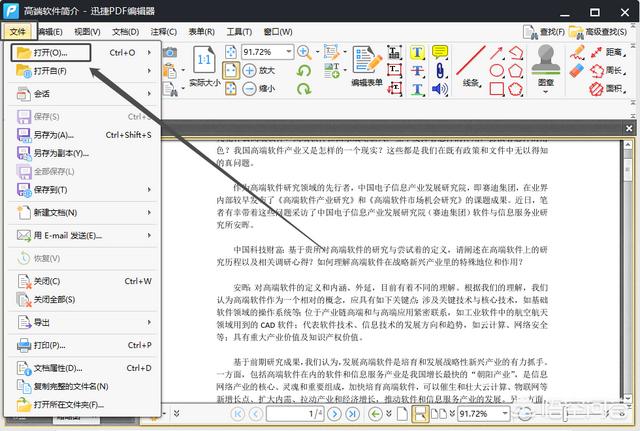Open the zoom percentage dropdown in toolbar
Viewport: 640px width, 431px height.
tap(289, 51)
